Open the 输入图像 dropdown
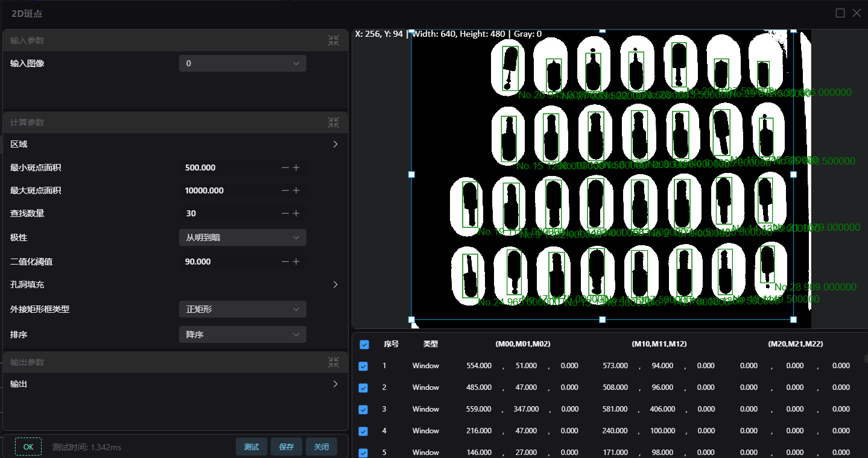Viewport: 868px width, 458px height. coord(242,63)
